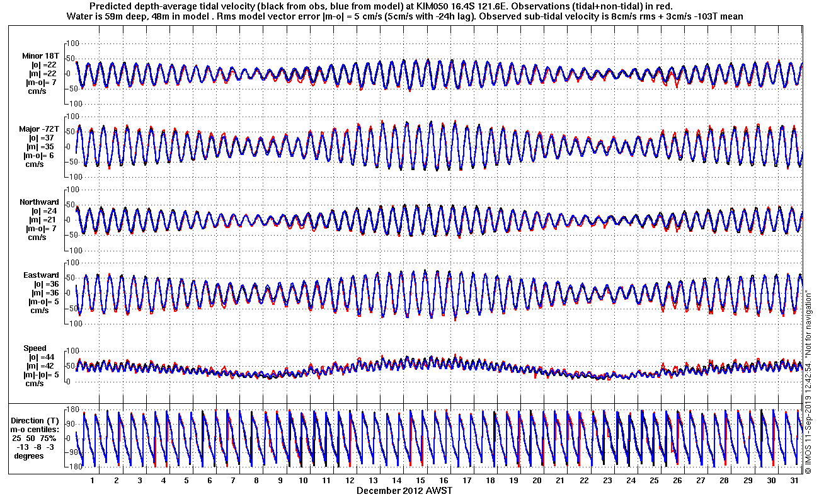Click the 'Direction (T)' panel label
819x504 pixels.
tap(36, 420)
